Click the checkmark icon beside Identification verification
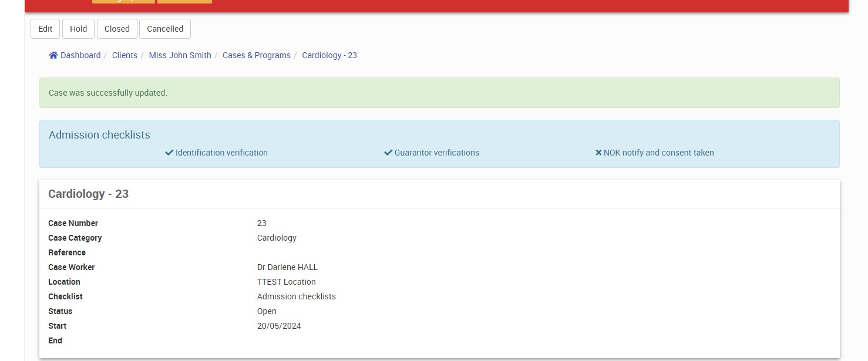The height and width of the screenshot is (361, 868). 169,153
